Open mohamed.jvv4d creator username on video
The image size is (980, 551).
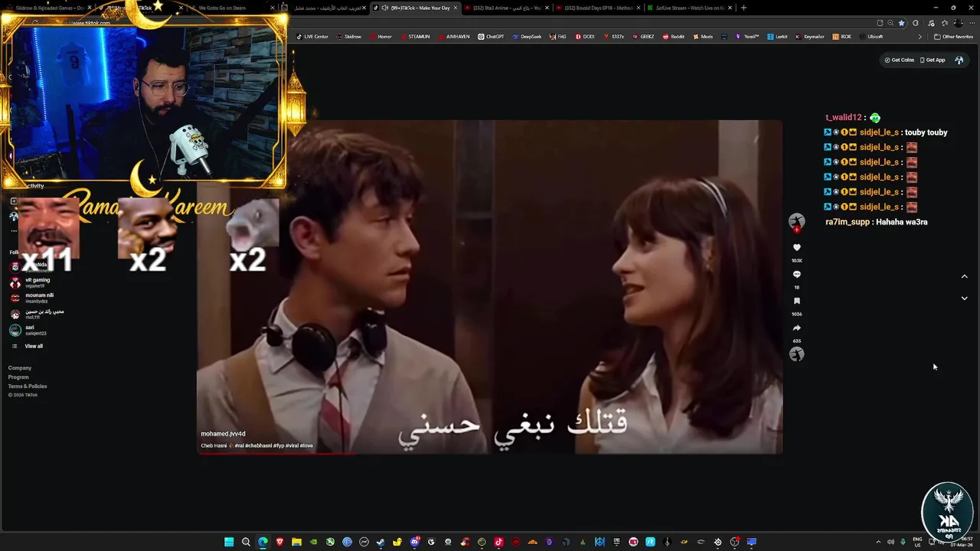click(x=223, y=434)
